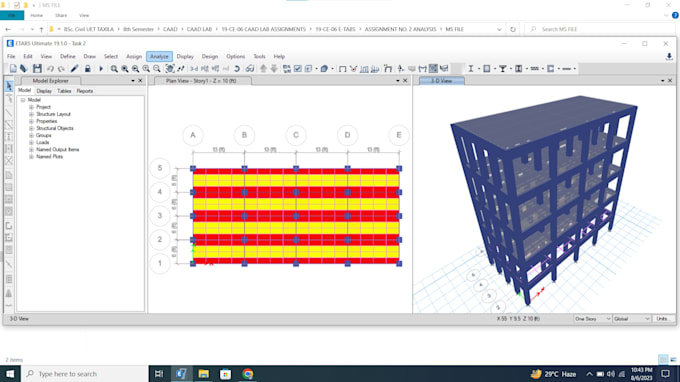
Task: Expand the Loads tree node
Action: [x=31, y=142]
